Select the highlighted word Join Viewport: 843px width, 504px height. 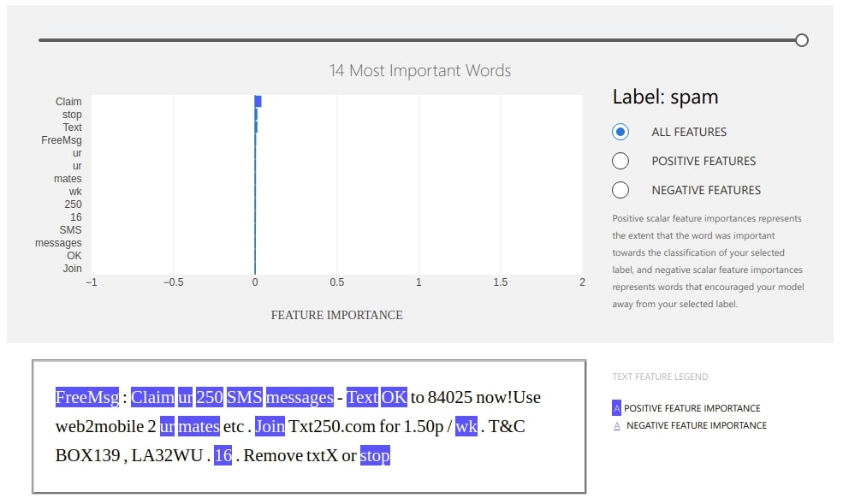(270, 426)
